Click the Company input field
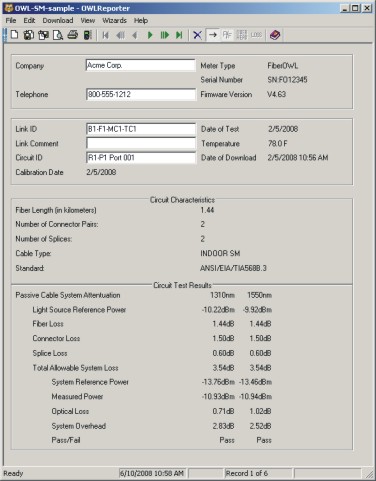 pos(141,65)
